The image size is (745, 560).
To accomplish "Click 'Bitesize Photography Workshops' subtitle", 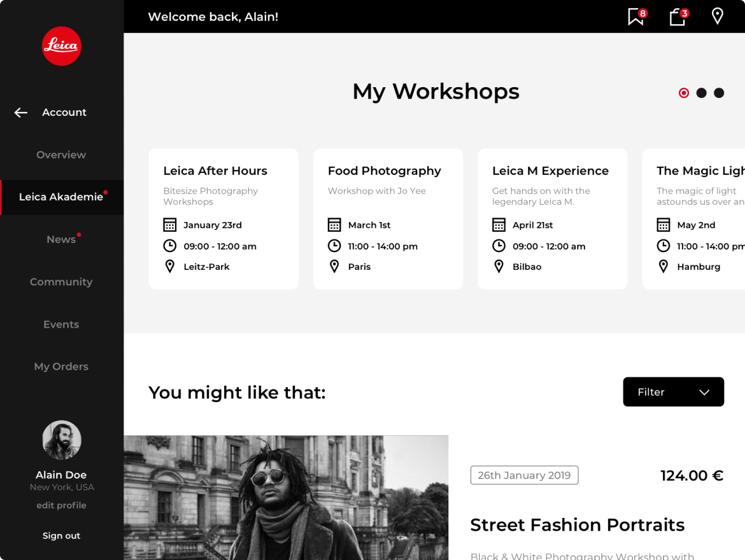I will point(211,196).
